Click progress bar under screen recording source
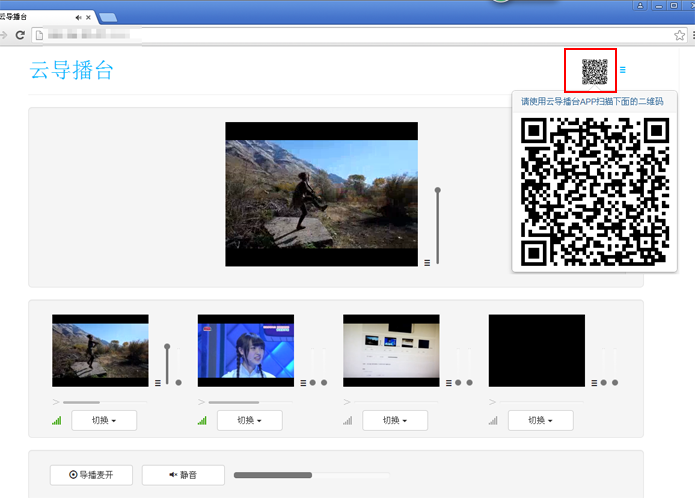This screenshot has width=695, height=498. coord(396,402)
